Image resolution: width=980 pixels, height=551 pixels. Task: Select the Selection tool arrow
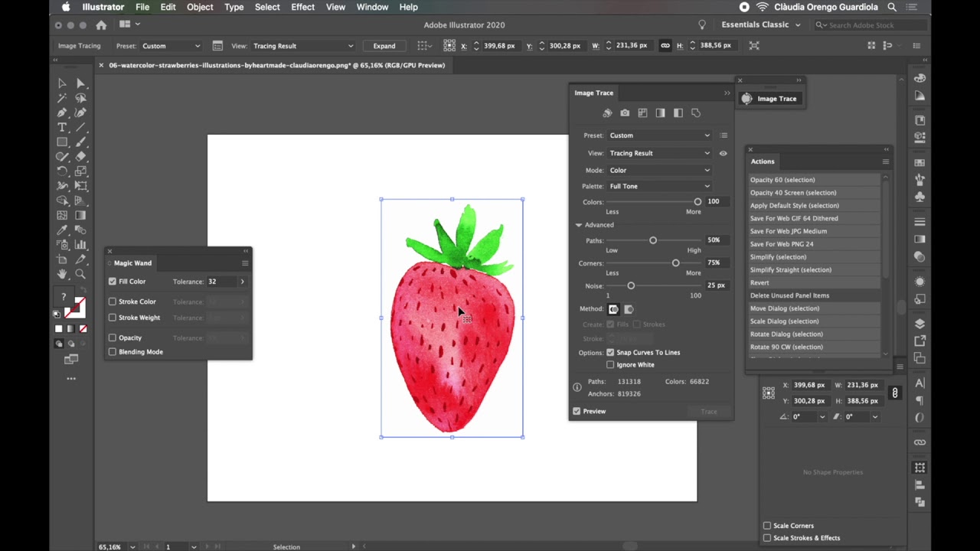(62, 83)
